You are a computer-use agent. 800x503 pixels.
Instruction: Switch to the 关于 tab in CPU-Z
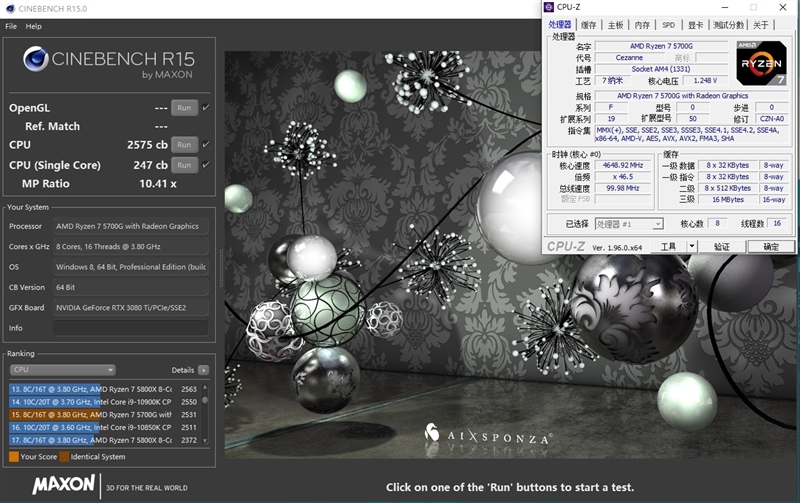click(761, 25)
